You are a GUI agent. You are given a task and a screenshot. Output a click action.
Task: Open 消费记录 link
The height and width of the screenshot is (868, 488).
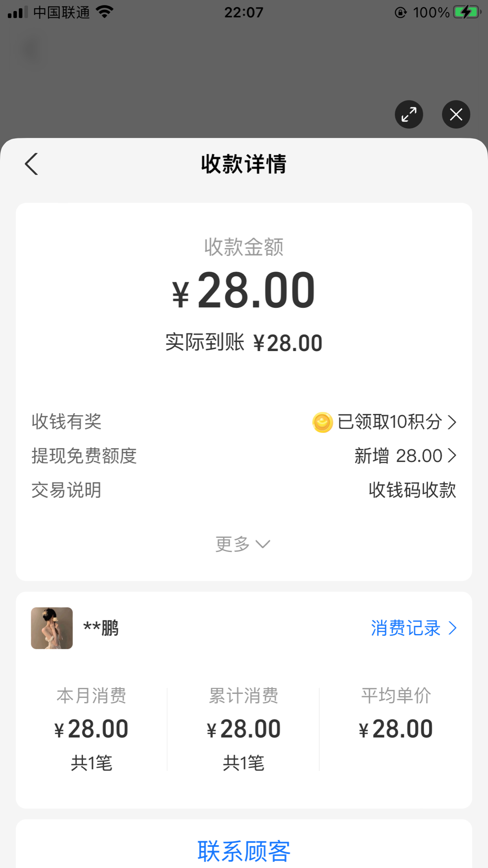413,628
